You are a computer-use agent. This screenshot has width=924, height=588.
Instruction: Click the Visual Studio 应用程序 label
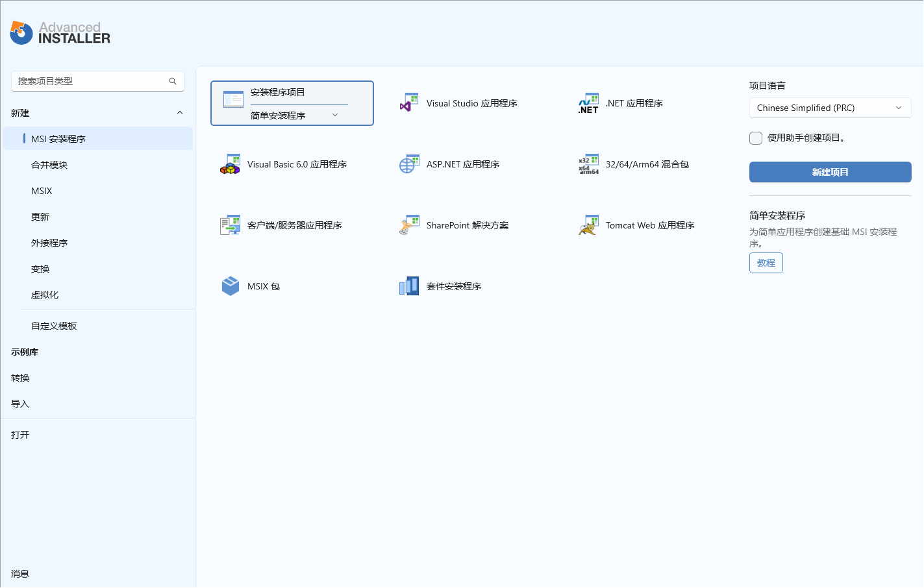pyautogui.click(x=471, y=103)
